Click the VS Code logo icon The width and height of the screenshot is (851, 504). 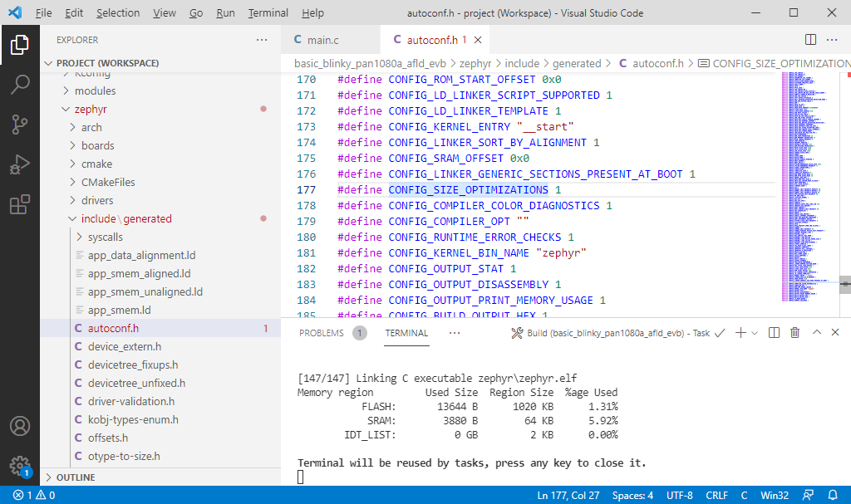15,12
